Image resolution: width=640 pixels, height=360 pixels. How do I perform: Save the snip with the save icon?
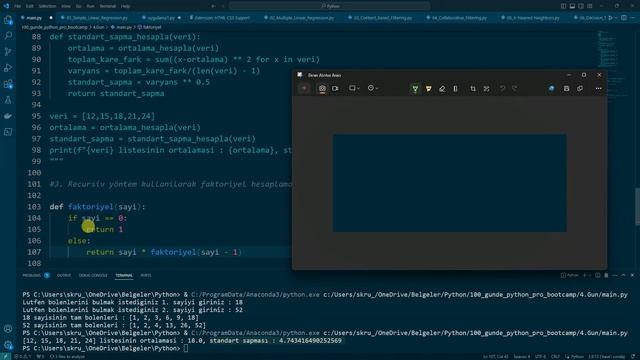[567, 89]
